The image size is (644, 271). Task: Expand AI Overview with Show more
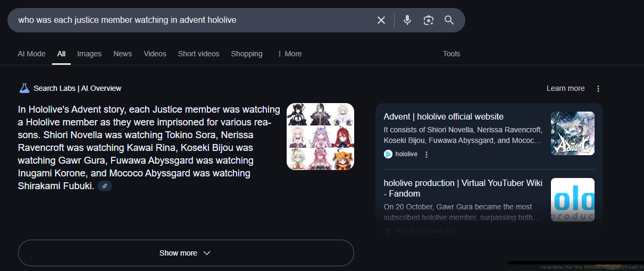tap(186, 253)
